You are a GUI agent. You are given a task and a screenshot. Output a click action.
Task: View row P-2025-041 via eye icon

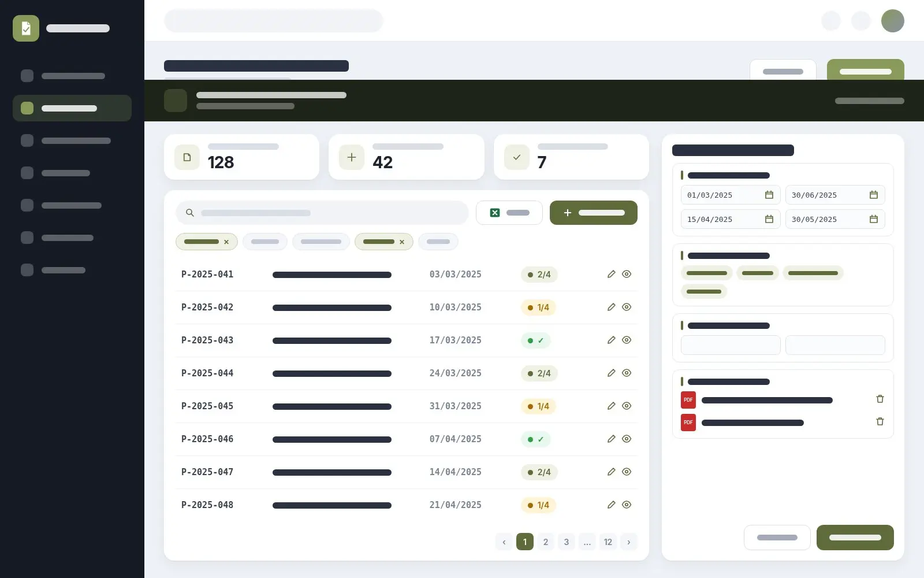(627, 274)
